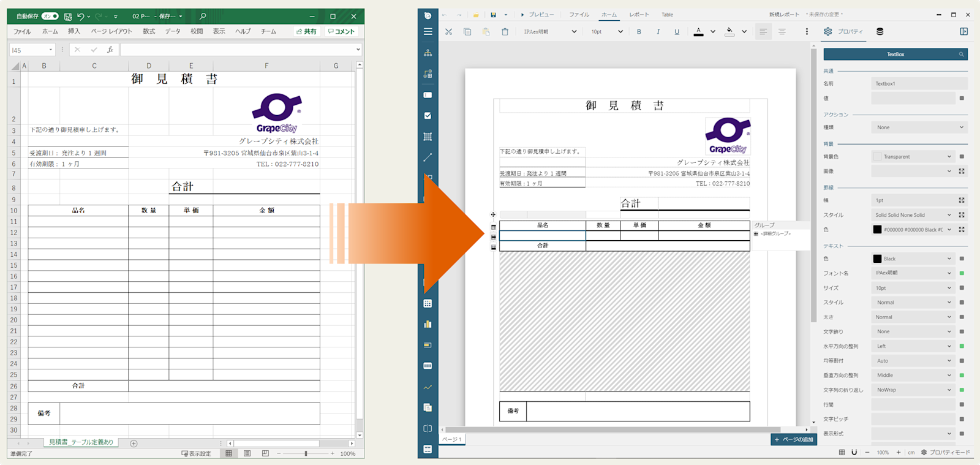Open 種類 None dropdown in properties
This screenshot has width=980, height=465.
919,127
